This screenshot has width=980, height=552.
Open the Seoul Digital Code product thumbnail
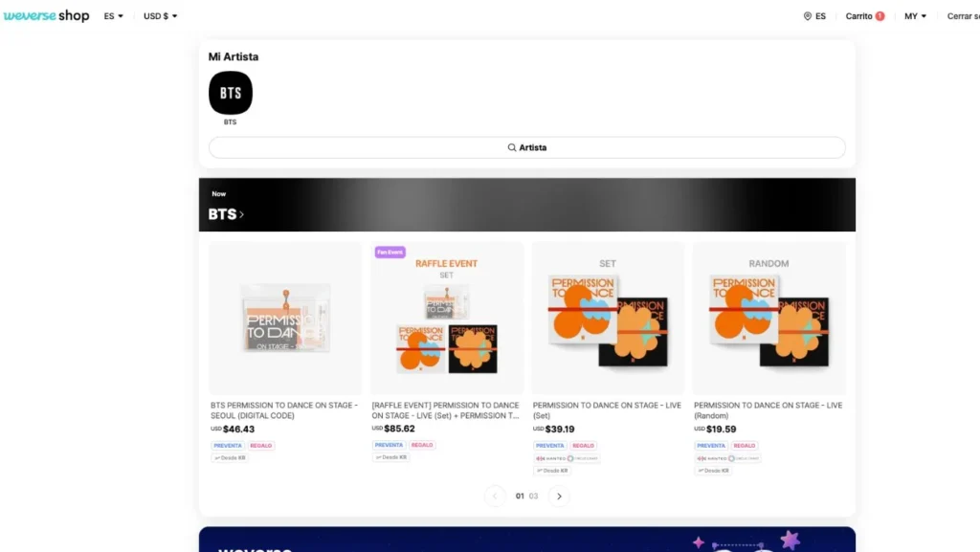tap(285, 318)
